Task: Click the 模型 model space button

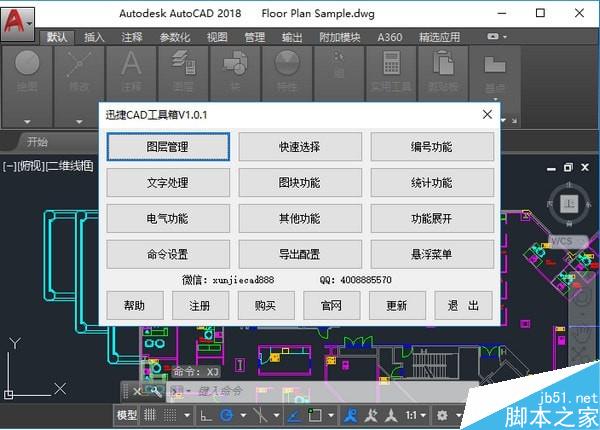Action: pos(126,415)
